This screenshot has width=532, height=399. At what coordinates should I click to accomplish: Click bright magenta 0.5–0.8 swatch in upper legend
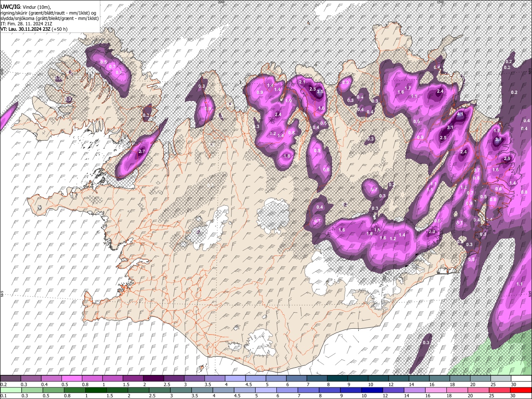pyautogui.click(x=72, y=379)
